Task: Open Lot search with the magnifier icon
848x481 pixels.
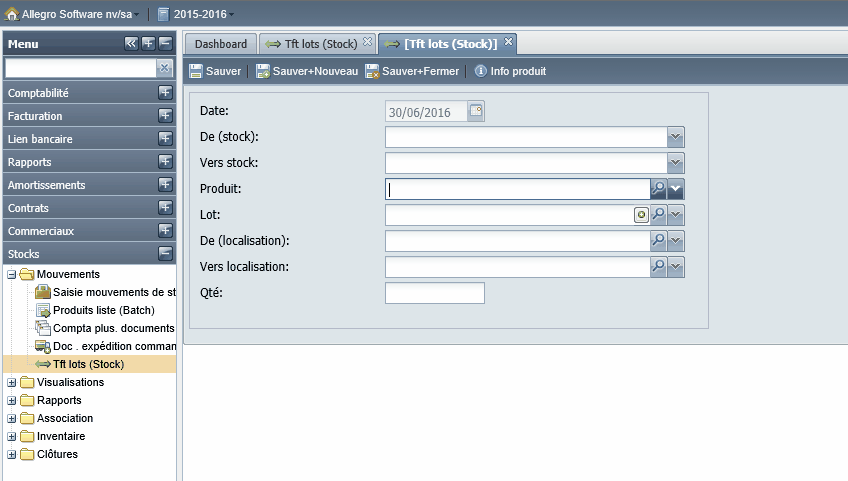Action: [x=658, y=215]
